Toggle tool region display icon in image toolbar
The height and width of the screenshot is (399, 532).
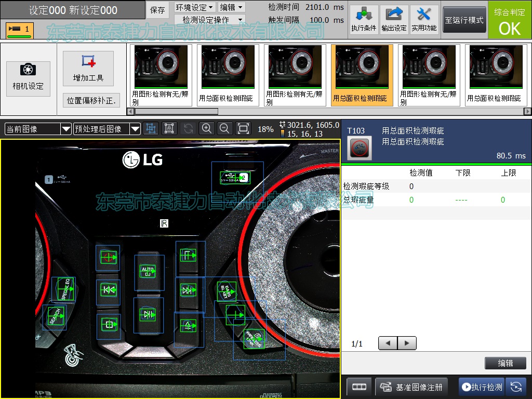[x=151, y=129]
